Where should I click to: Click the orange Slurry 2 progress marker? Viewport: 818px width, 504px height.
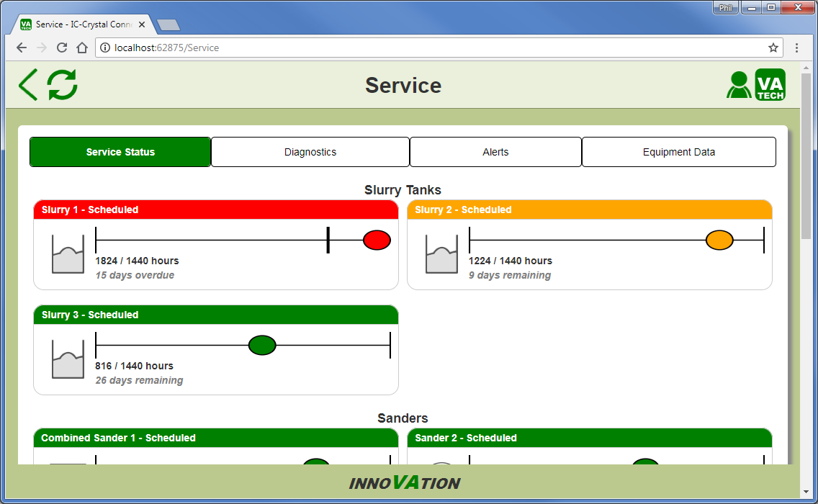719,240
